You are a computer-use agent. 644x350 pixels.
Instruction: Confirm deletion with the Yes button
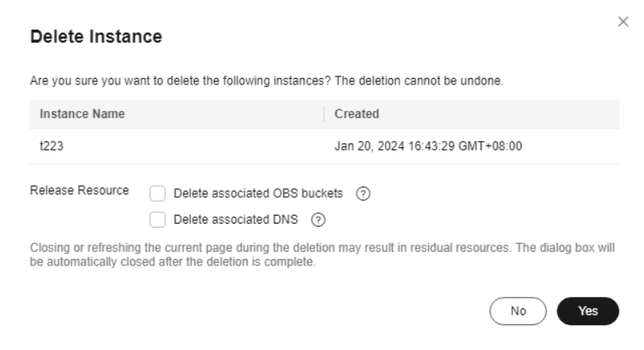[588, 311]
